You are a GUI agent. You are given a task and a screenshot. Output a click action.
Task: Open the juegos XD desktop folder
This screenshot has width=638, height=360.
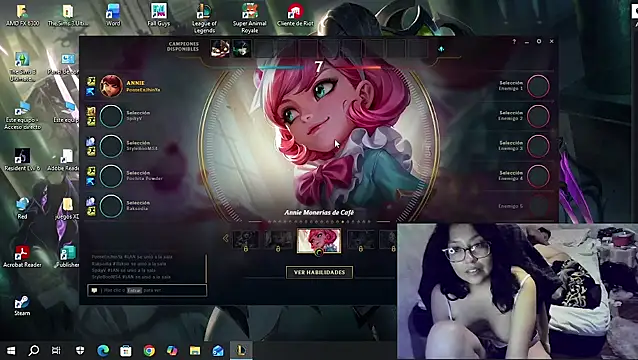point(67,208)
